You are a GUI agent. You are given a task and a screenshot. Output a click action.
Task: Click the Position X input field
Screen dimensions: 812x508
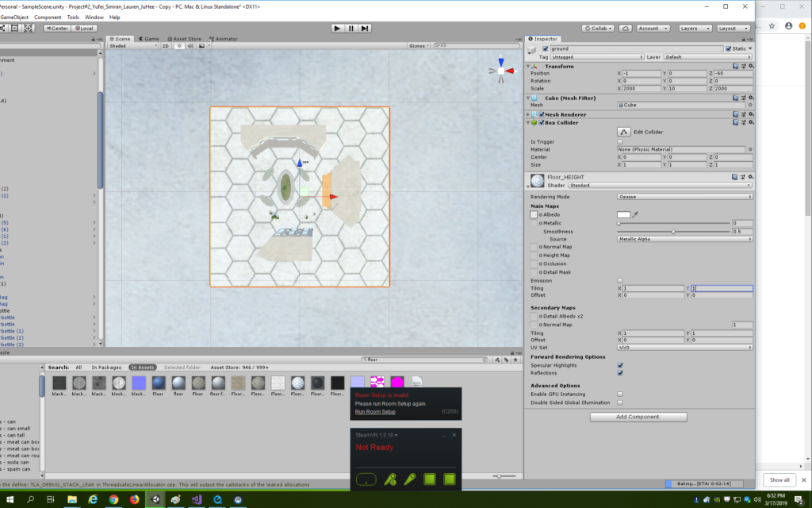(x=642, y=74)
